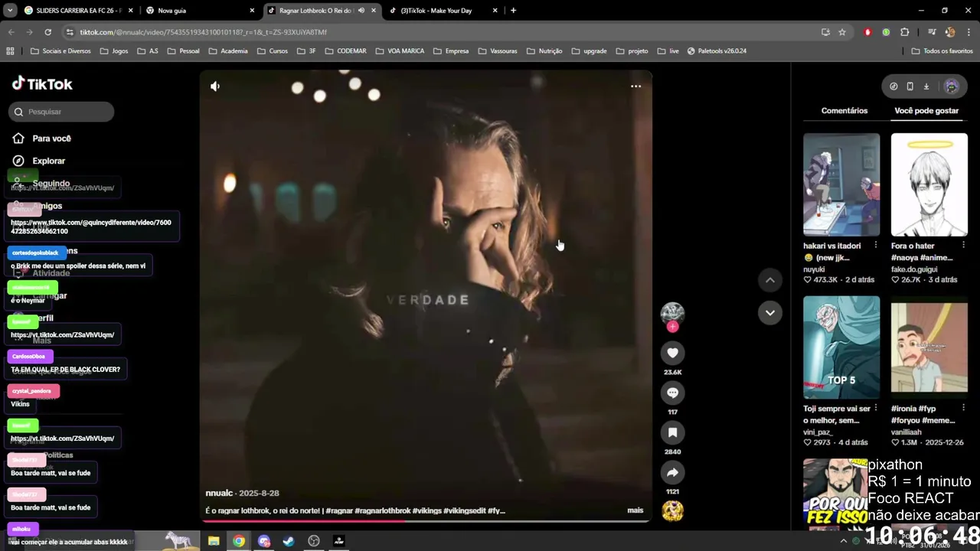This screenshot has width=980, height=551.
Task: Mute the video with the speaker icon
Action: 215,86
